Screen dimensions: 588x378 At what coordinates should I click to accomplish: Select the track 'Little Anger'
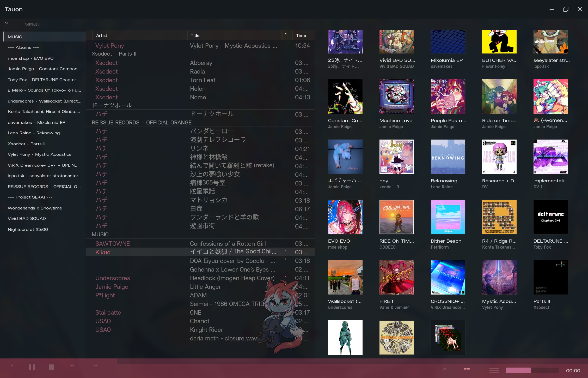coord(200,287)
